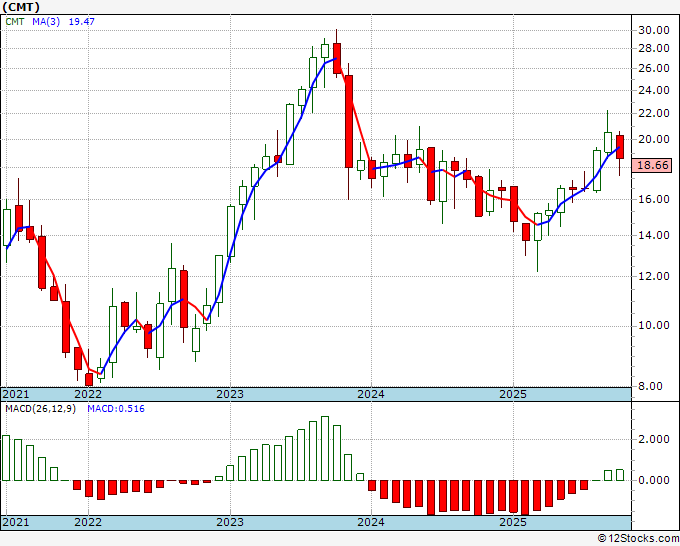Click 2025 on price chart time axis
The height and width of the screenshot is (546, 680).
coord(513,394)
